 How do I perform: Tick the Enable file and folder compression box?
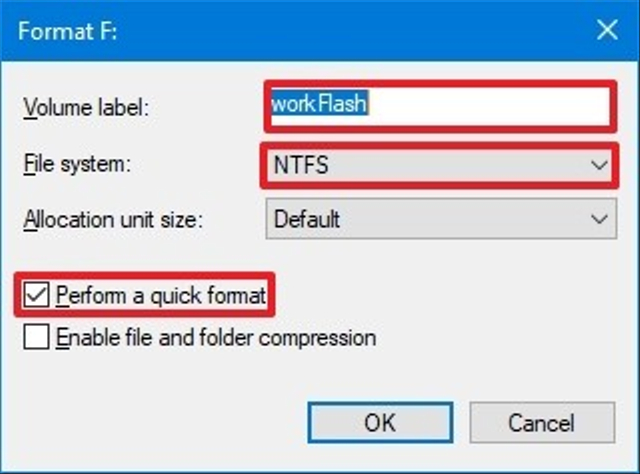(x=37, y=337)
